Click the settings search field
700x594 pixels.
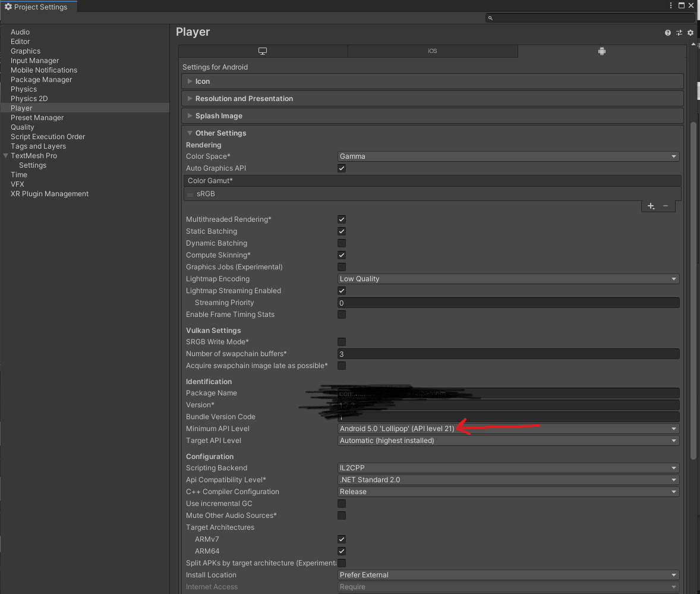(x=590, y=18)
